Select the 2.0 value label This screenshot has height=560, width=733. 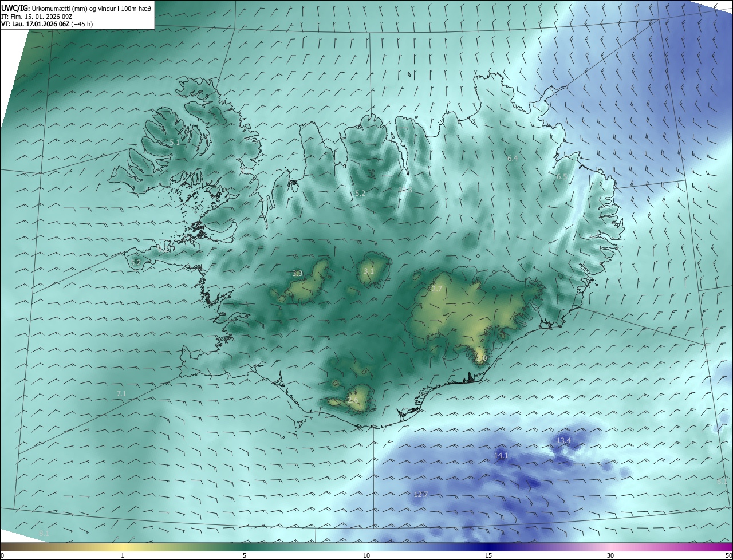click(x=482, y=358)
